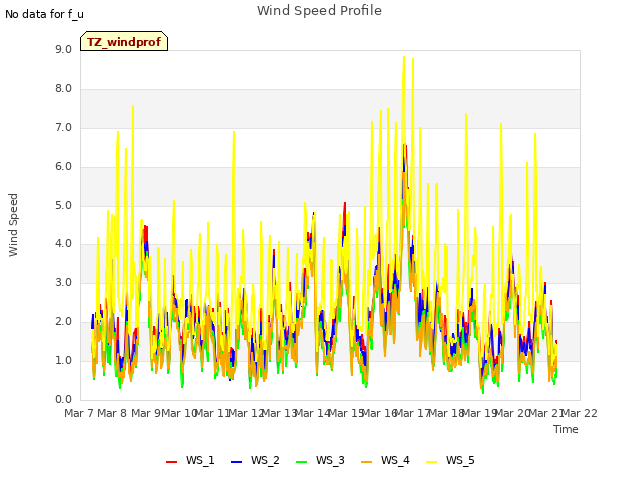Select the WS_2 legend entry
Image resolution: width=640 pixels, height=480 pixels.
(x=255, y=460)
